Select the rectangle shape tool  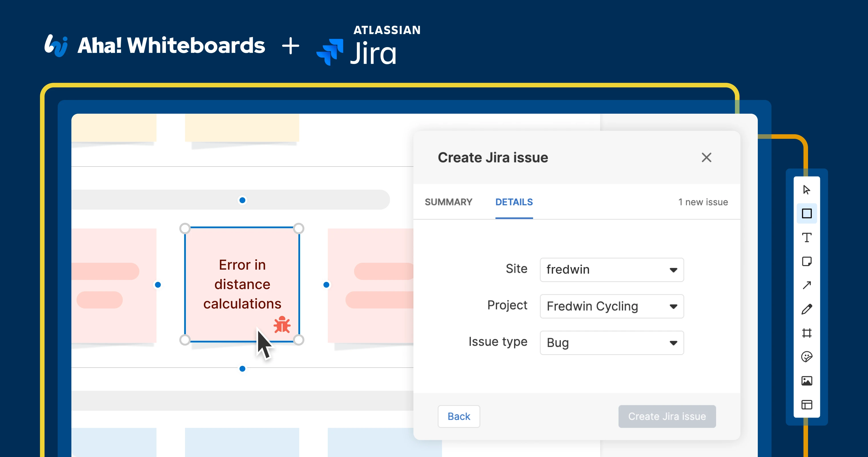coord(806,214)
